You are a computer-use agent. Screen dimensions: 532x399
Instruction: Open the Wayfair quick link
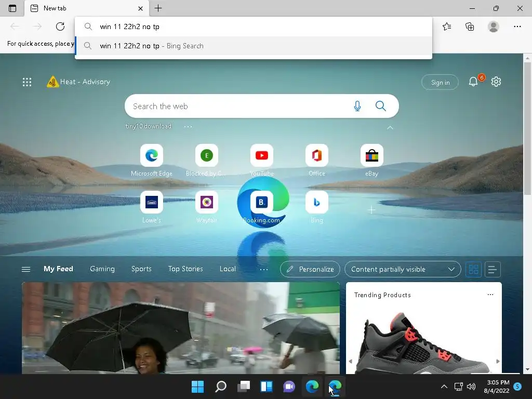click(207, 207)
